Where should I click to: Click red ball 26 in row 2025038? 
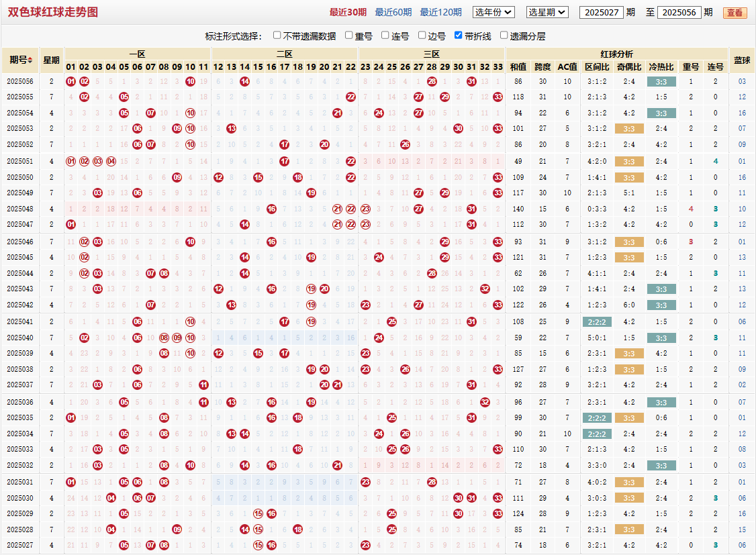[x=406, y=370]
